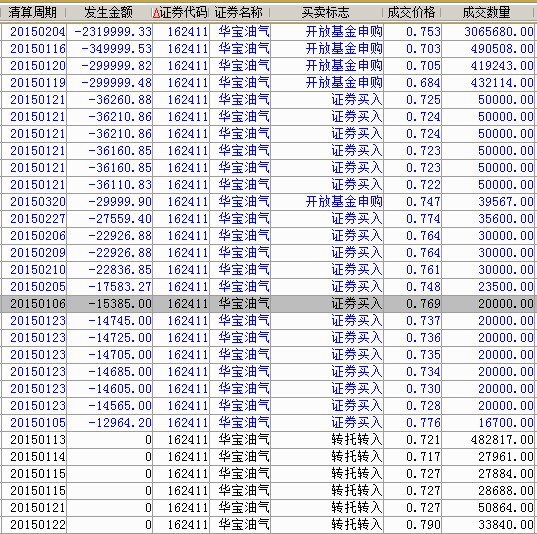Image resolution: width=537 pixels, height=534 pixels.
Task: Select quantity 33840.00
Action: [506, 525]
